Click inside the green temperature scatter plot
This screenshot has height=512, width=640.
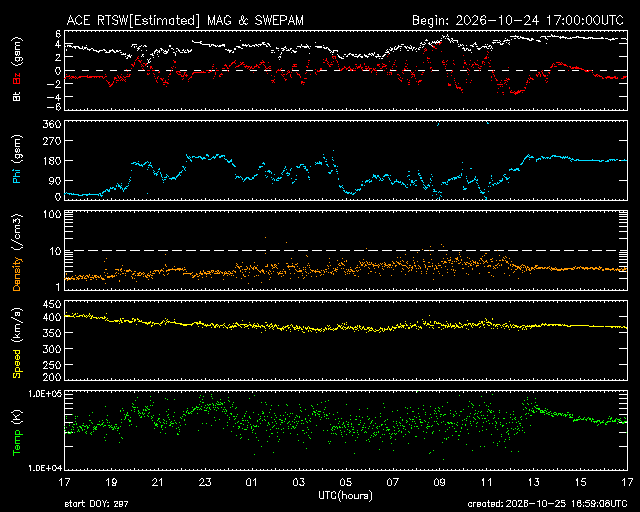coord(346,430)
